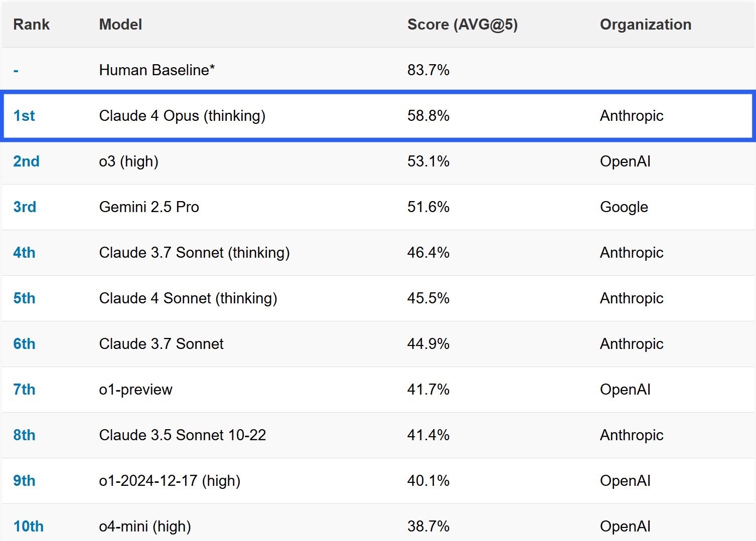
Task: Open the 9th rank link
Action: [24, 481]
